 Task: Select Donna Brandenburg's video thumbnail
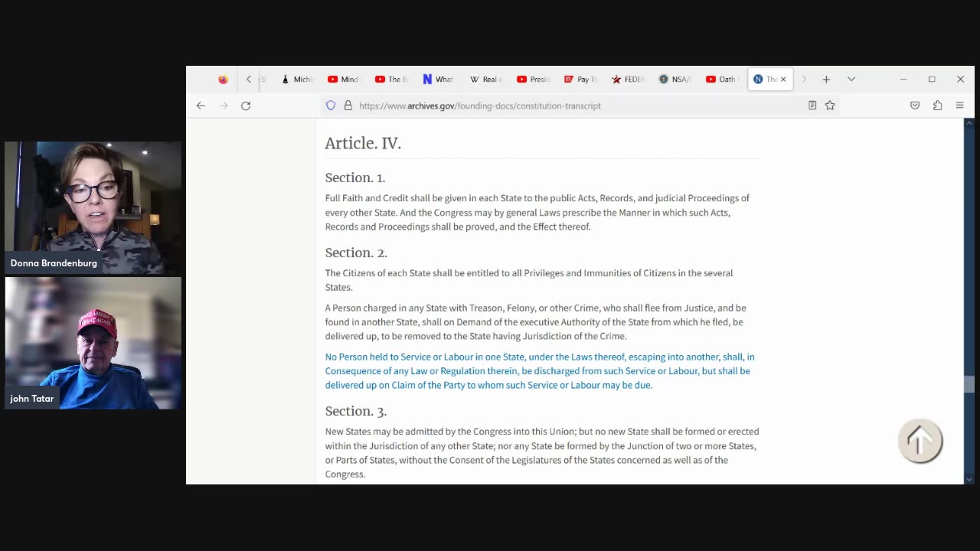point(93,207)
